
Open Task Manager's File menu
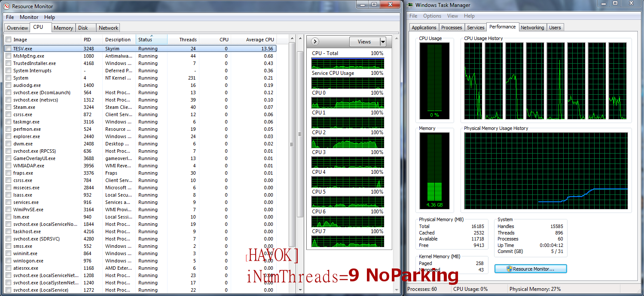(x=413, y=16)
